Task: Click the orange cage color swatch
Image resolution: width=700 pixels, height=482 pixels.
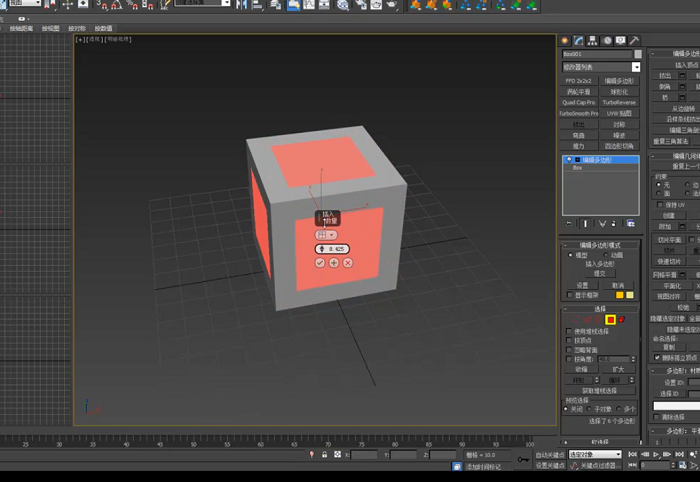Action: [x=620, y=295]
